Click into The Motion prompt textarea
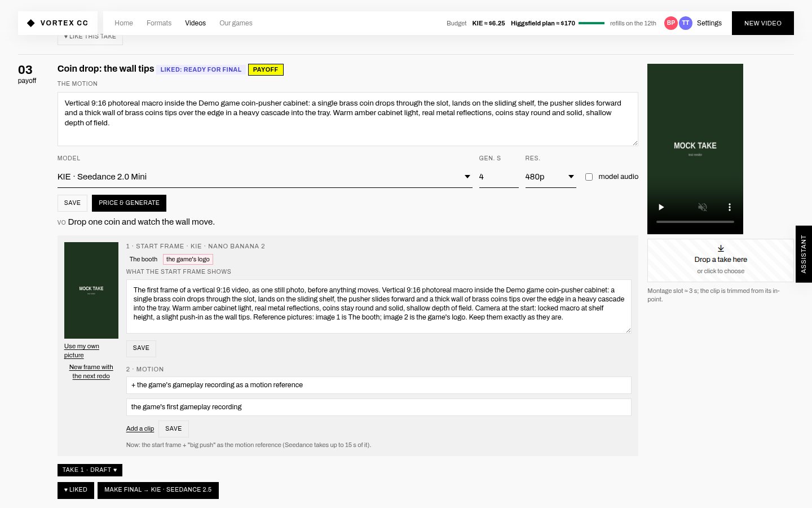 (x=348, y=119)
